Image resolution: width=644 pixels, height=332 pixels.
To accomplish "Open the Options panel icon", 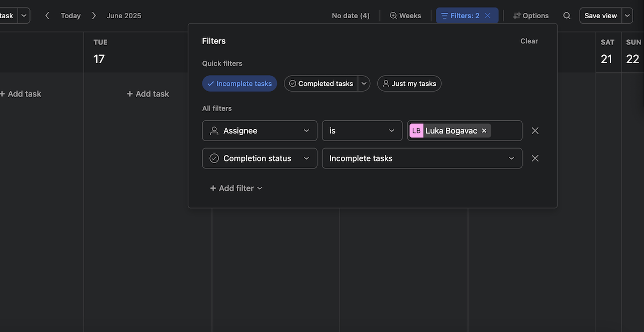I will tap(530, 16).
